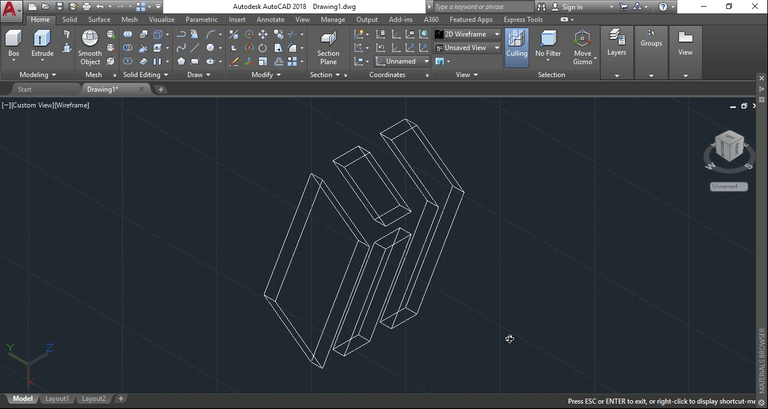Click the solid Intersect icon
The image size is (768, 409).
128,61
